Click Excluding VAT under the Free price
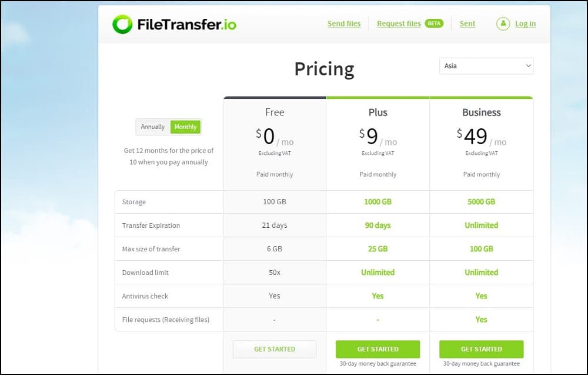588x375 pixels. 275,153
